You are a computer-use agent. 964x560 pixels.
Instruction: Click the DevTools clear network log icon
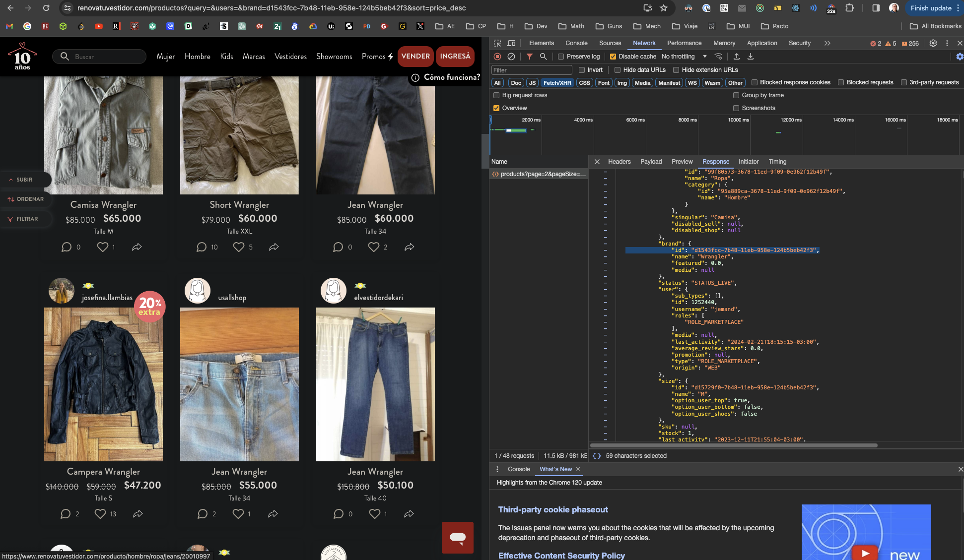(x=511, y=57)
